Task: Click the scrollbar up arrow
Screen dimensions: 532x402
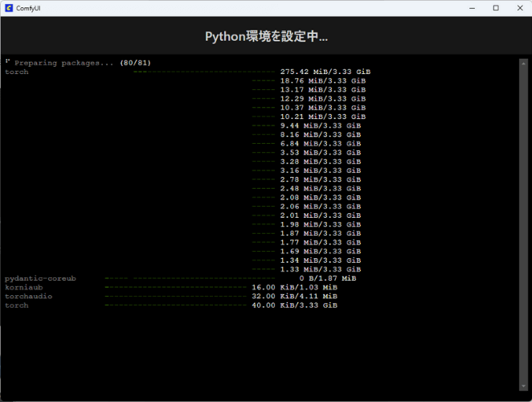Action: [523, 64]
